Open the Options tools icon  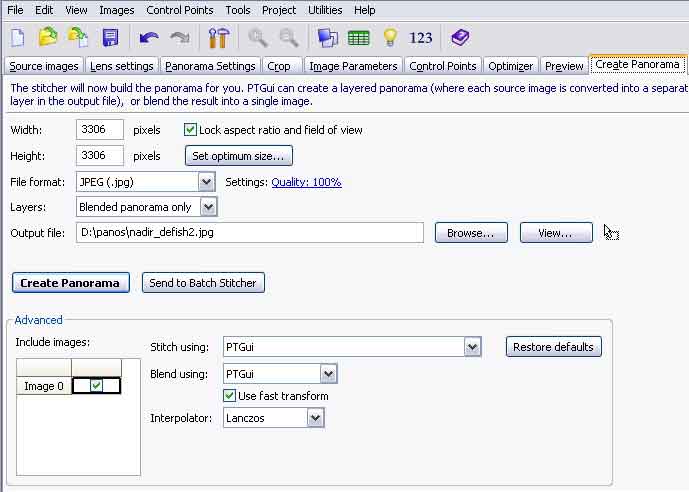pos(218,38)
